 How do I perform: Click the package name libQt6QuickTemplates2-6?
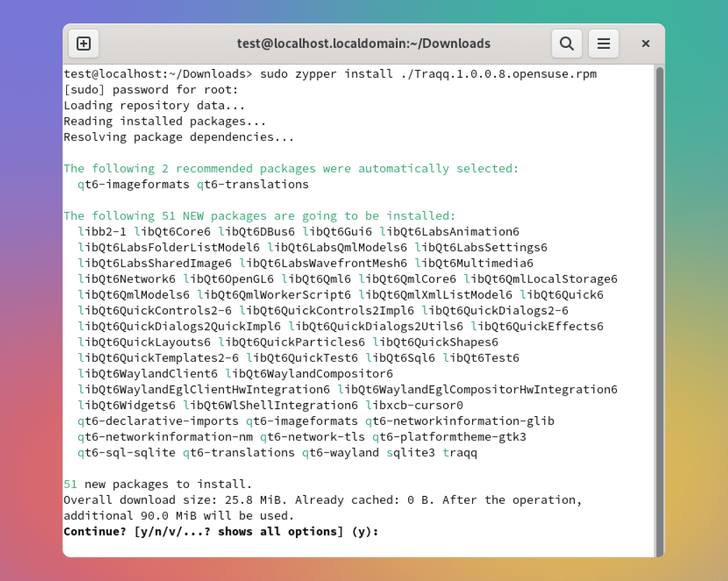158,358
